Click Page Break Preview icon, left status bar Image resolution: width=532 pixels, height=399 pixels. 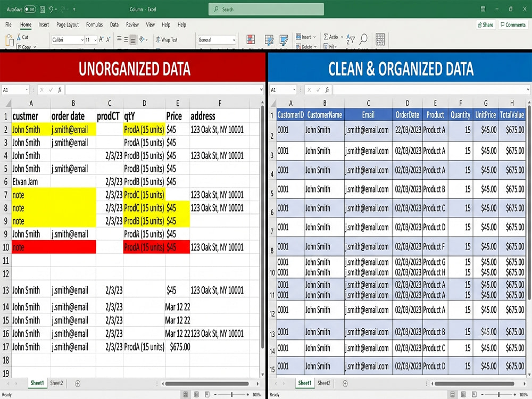click(x=207, y=394)
